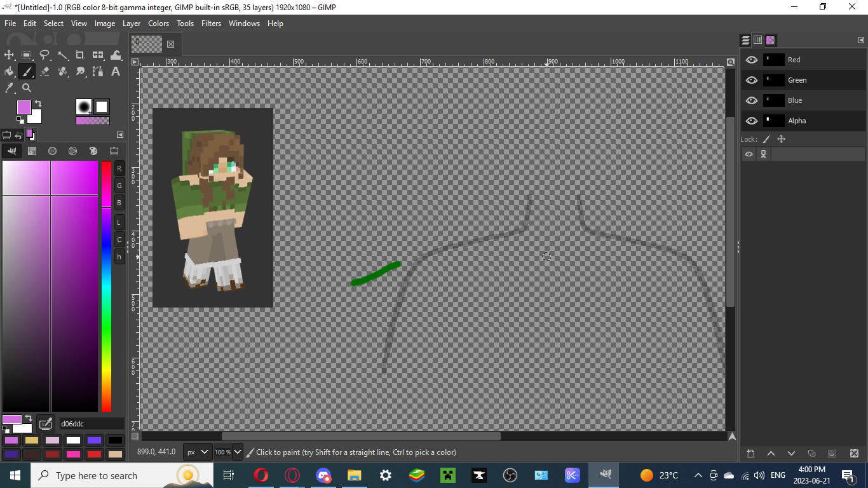Choose the CMYK color selector
868x488 pixels.
(x=32, y=151)
